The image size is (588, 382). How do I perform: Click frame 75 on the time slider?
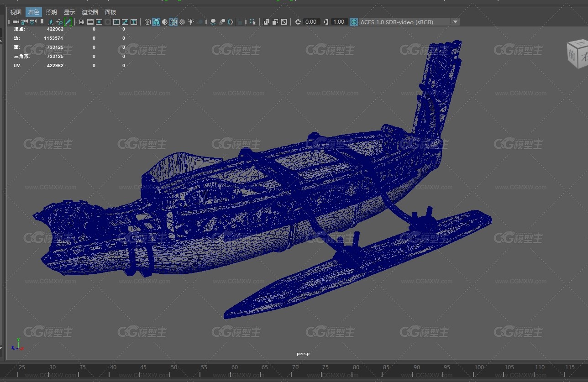[x=325, y=367]
